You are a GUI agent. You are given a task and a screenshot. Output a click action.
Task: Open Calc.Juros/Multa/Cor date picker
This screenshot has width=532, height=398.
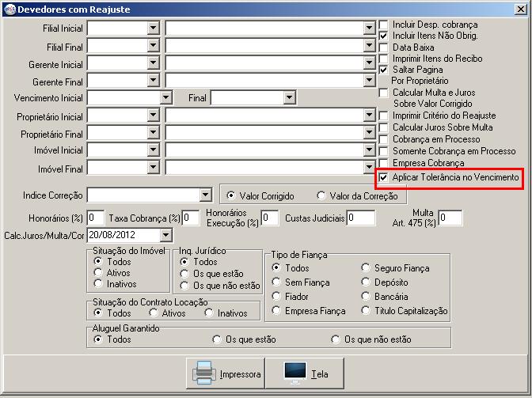(x=165, y=235)
